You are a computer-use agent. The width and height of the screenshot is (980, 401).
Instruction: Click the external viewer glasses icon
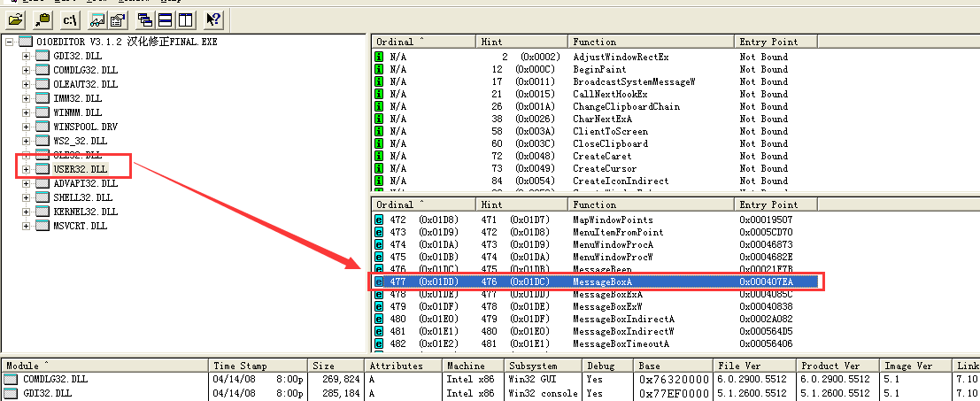97,20
